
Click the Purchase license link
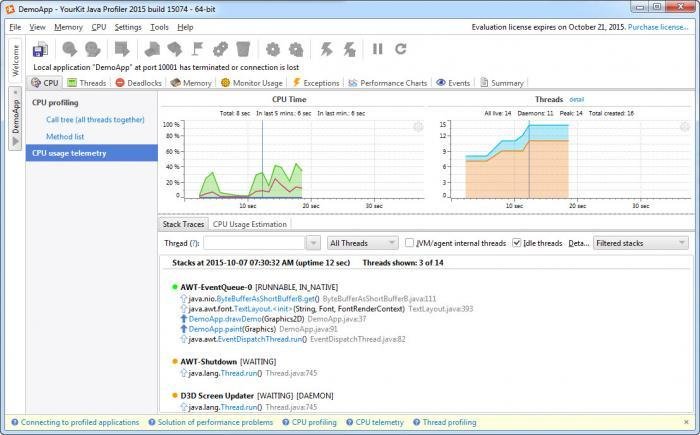[x=658, y=27]
